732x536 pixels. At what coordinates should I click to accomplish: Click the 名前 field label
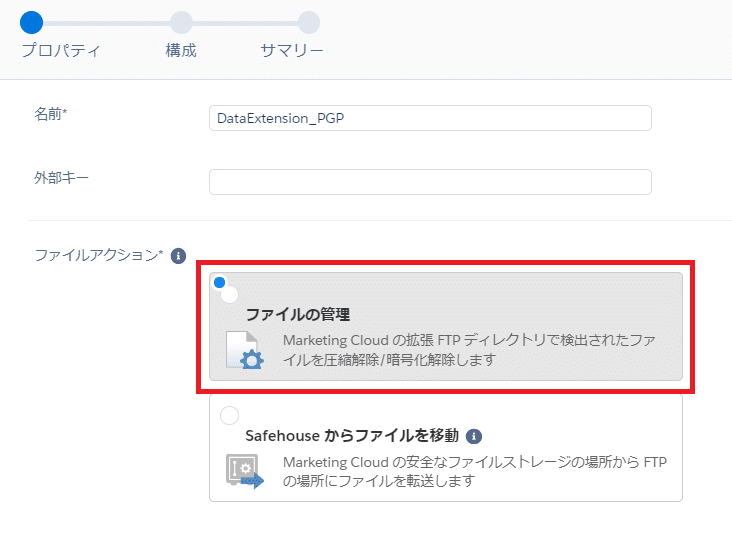(x=51, y=113)
